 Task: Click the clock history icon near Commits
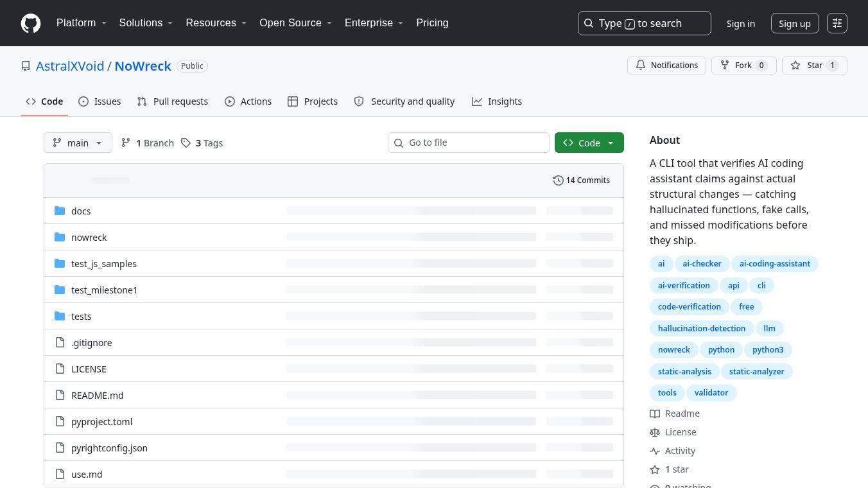[x=559, y=180]
